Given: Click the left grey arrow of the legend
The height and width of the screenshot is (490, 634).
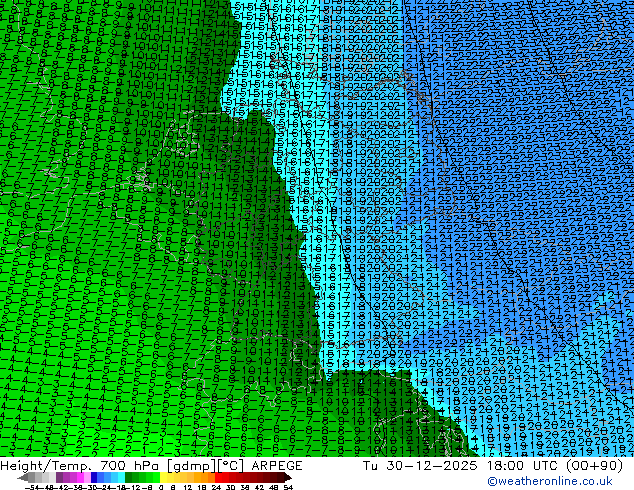Looking at the screenshot, I should point(23,477).
